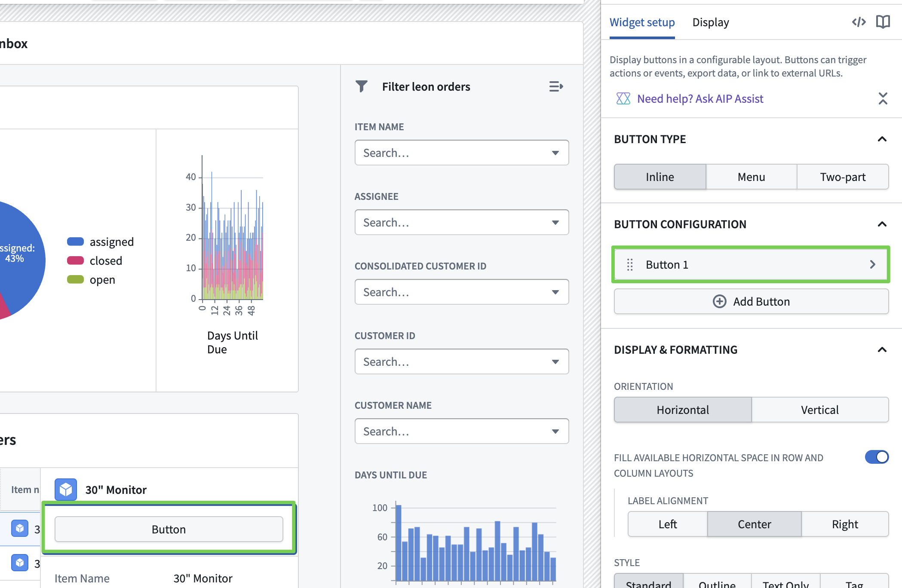Collapse the Button Type section
902x588 pixels.
[882, 139]
